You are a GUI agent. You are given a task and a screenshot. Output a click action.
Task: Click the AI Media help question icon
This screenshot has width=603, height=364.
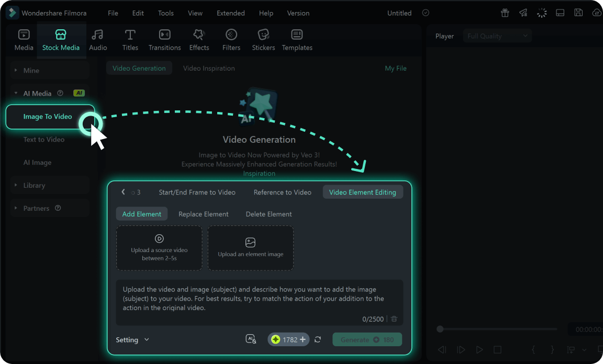click(60, 93)
